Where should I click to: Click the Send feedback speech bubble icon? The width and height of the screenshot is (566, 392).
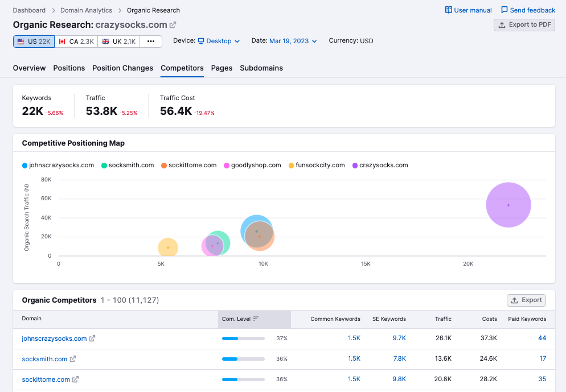click(x=505, y=10)
